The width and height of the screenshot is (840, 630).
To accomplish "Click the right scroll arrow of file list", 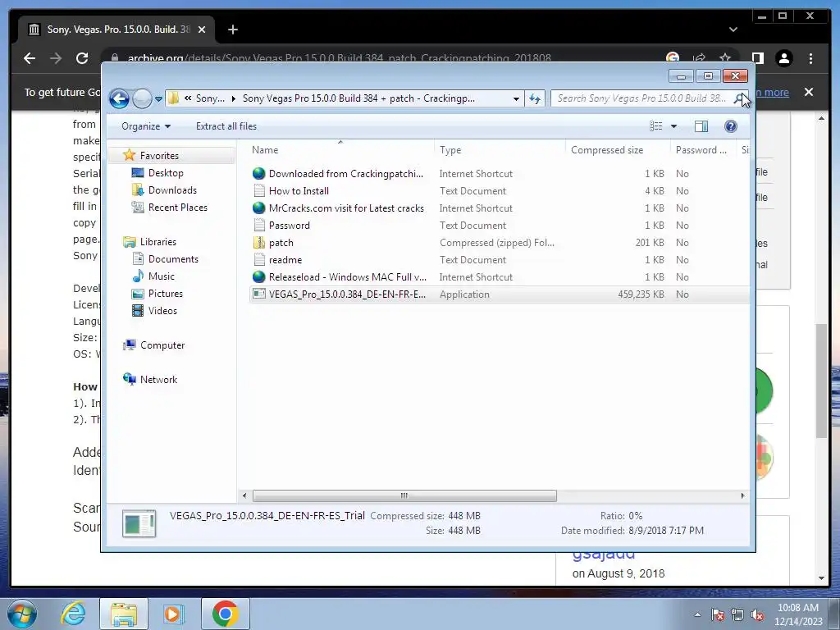I will [742, 496].
